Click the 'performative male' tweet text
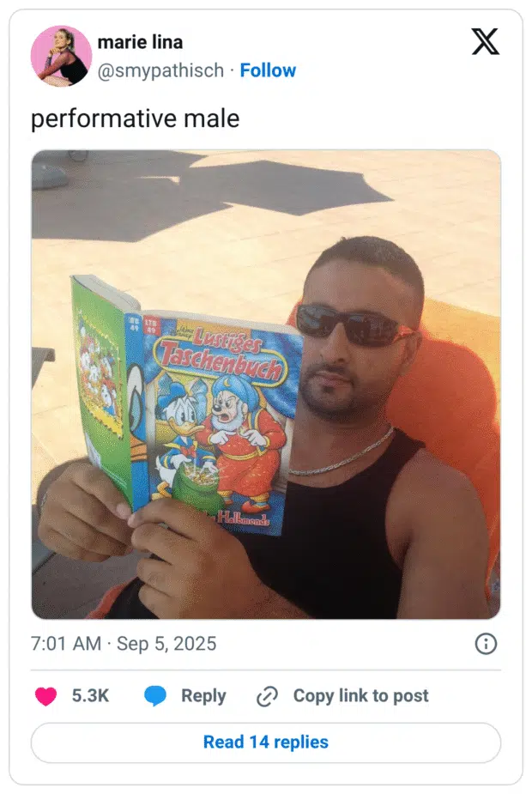The width and height of the screenshot is (532, 794). click(x=136, y=119)
